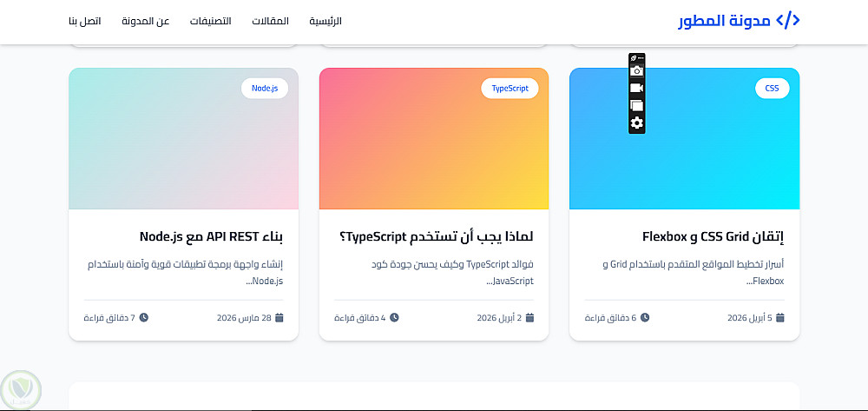Image resolution: width=868 pixels, height=411 pixels.
Task: Open التصنيفات navigation link
Action: coord(211,21)
